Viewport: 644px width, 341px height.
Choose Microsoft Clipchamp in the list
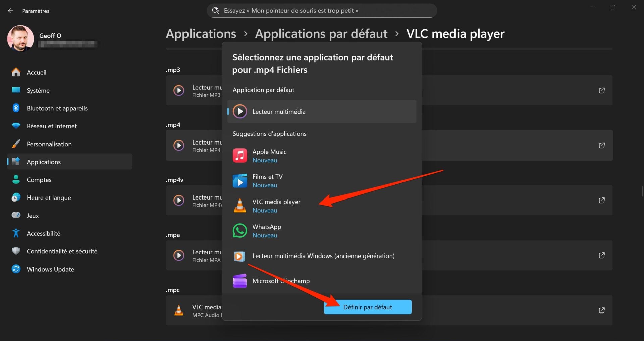coord(322,281)
